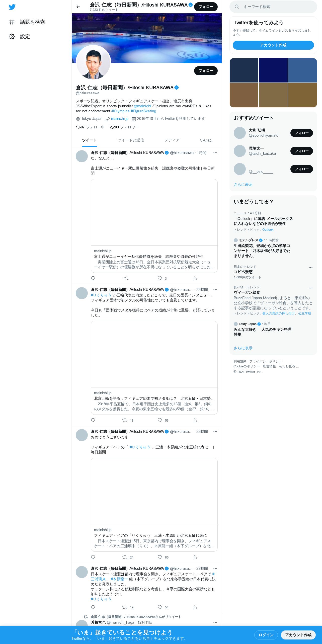322x644 pixels.
Task: Select the ツイート tab
Action: click(89, 140)
